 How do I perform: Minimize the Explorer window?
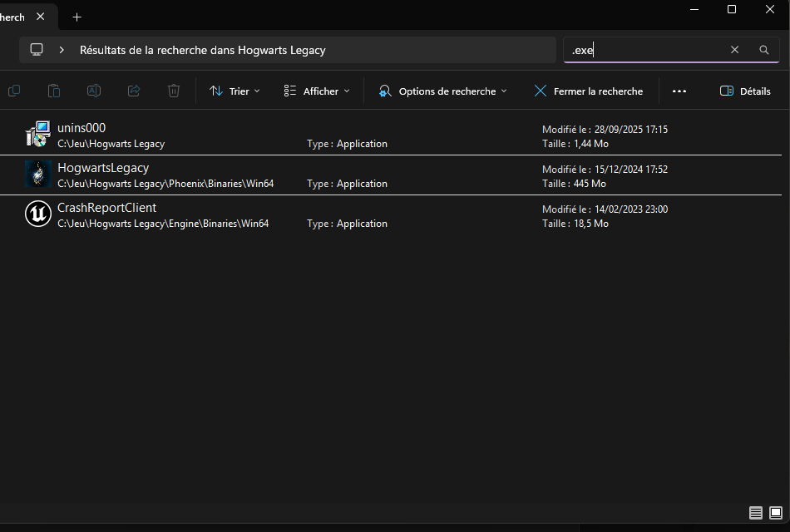pyautogui.click(x=694, y=10)
